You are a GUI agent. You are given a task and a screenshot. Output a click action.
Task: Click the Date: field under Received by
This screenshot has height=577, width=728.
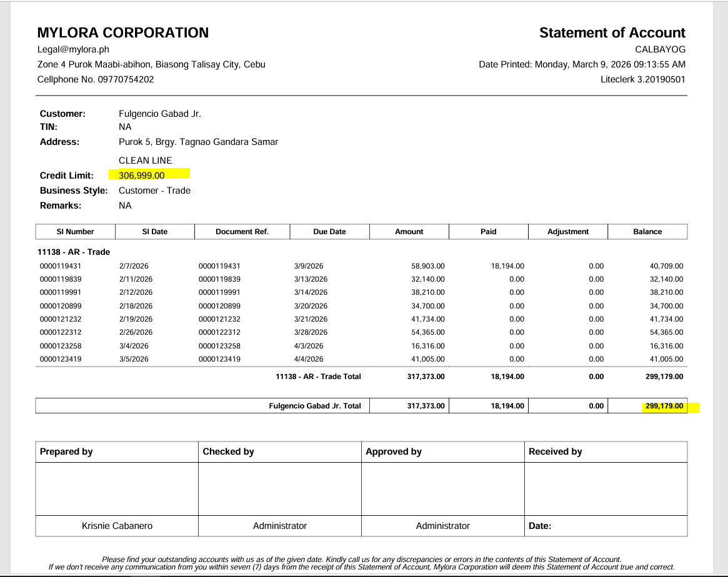pyautogui.click(x=540, y=526)
